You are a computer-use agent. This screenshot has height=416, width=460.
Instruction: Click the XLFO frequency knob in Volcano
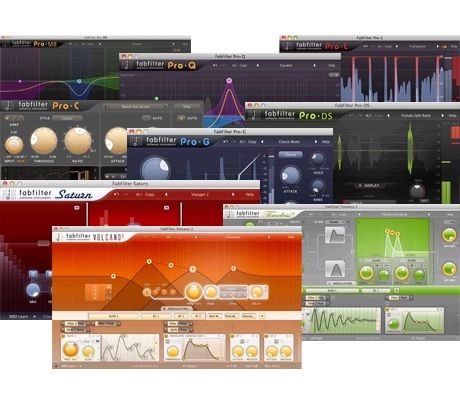pyautogui.click(x=70, y=350)
